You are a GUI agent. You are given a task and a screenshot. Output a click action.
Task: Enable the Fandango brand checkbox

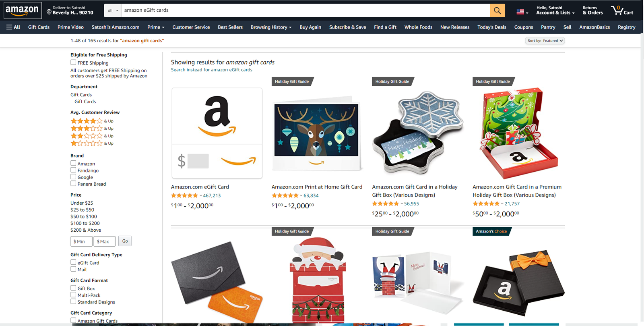pyautogui.click(x=73, y=170)
